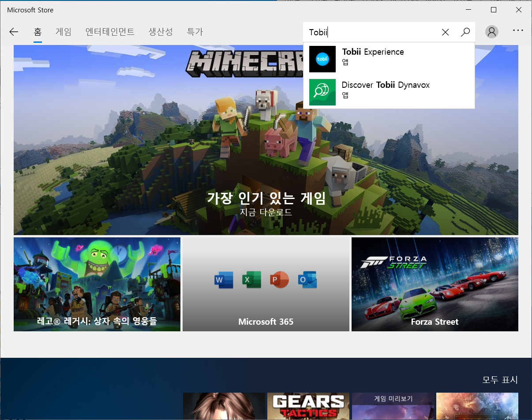Viewport: 532px width, 420px height.
Task: Clear the search text with X icon
Action: point(446,32)
